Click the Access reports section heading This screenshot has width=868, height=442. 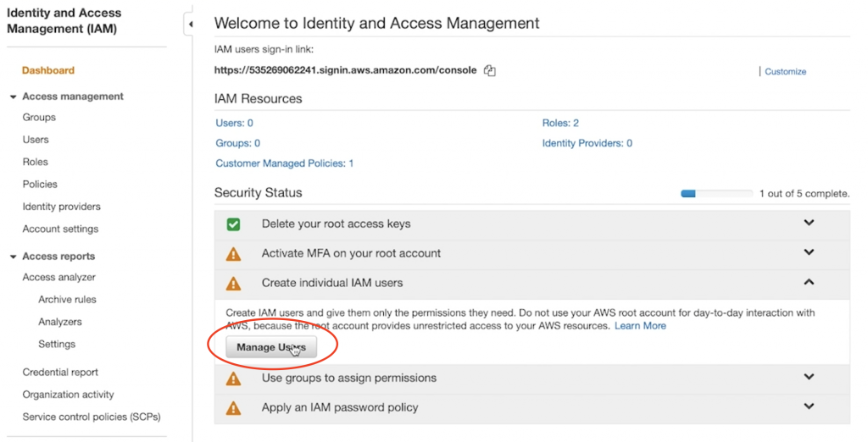[58, 256]
